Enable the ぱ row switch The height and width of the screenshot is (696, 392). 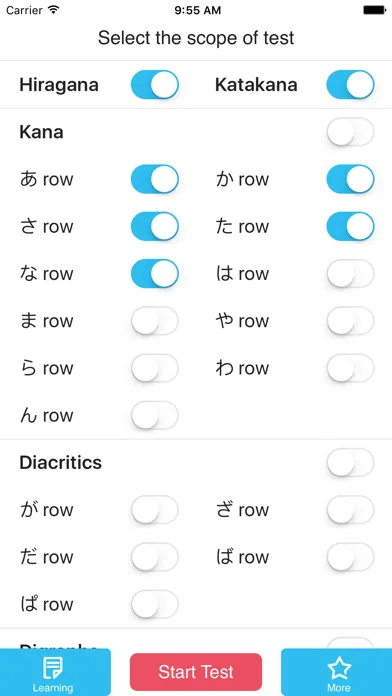(x=154, y=604)
